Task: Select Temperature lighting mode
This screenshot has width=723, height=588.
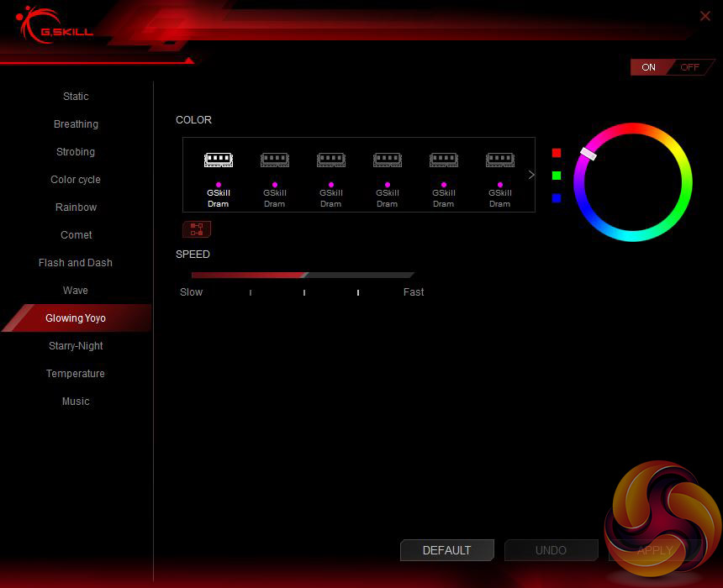Action: pyautogui.click(x=76, y=373)
